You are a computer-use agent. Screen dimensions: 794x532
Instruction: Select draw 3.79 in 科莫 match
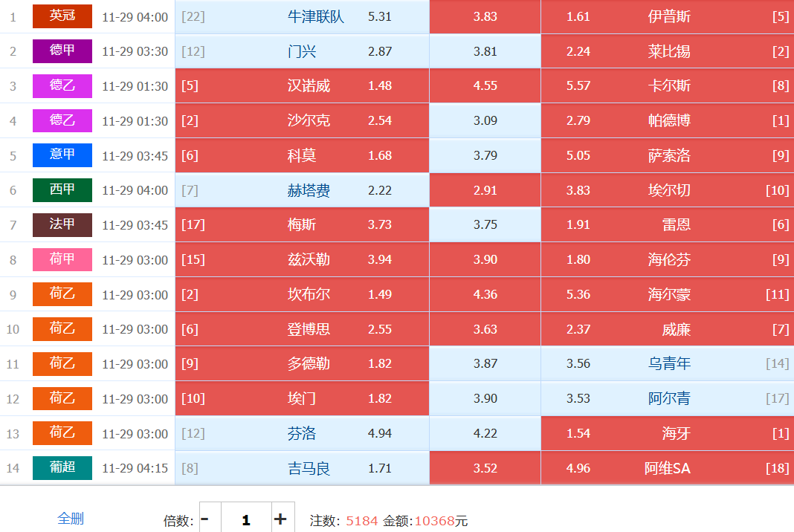(485, 155)
